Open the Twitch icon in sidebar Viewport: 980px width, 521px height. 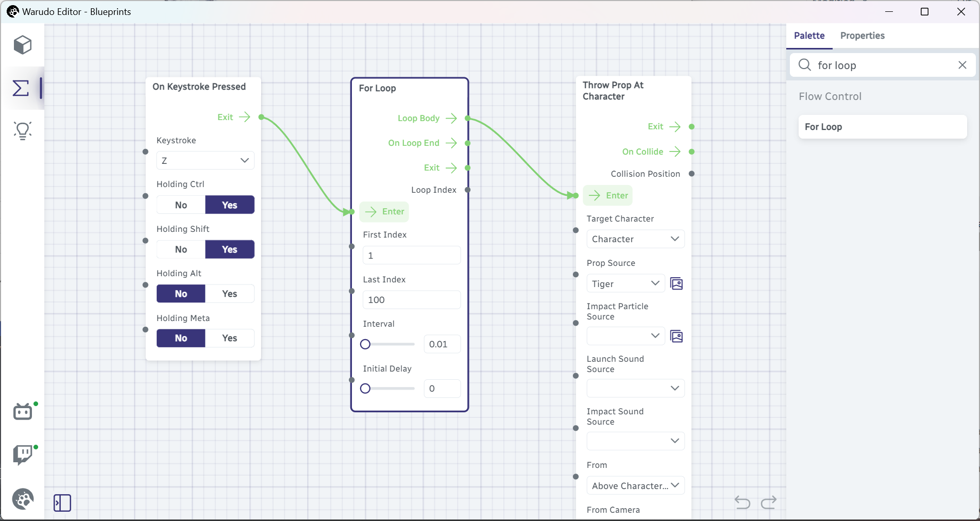[x=23, y=455]
